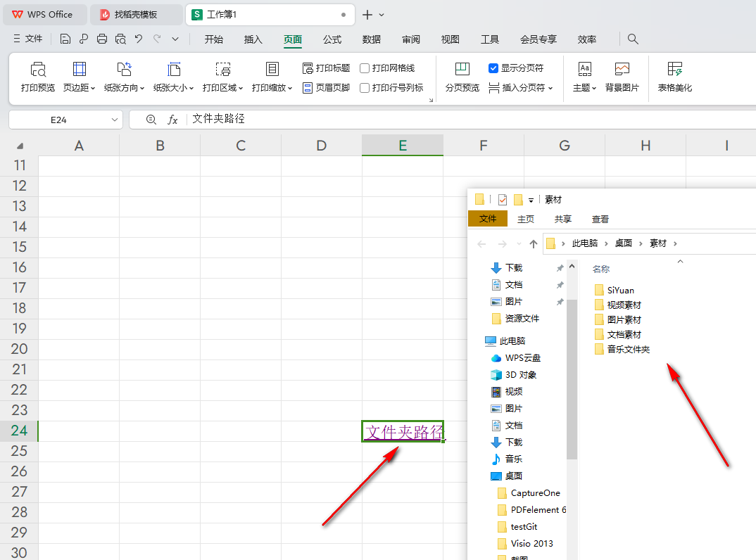This screenshot has width=756, height=560.
Task: Switch to the 视图 tab
Action: [451, 39]
